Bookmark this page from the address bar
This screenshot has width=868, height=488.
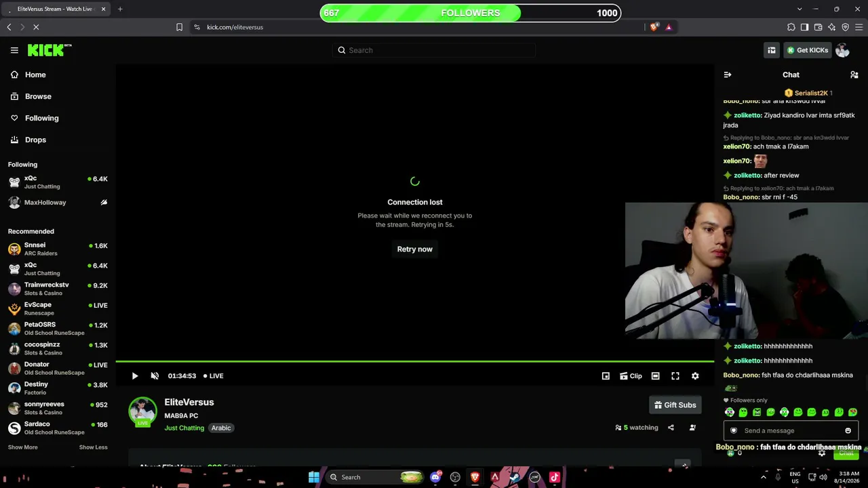pos(179,27)
